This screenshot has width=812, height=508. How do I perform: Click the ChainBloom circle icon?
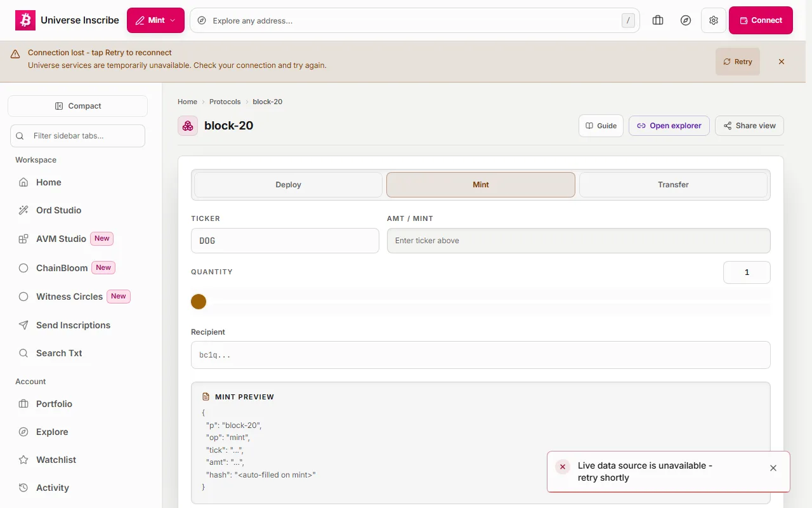(x=23, y=268)
